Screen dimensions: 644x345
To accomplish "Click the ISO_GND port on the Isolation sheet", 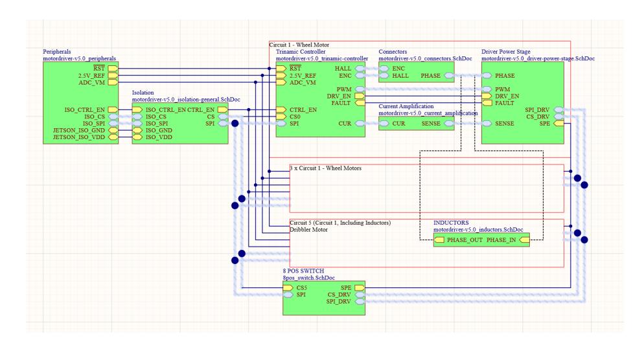I will tap(137, 131).
